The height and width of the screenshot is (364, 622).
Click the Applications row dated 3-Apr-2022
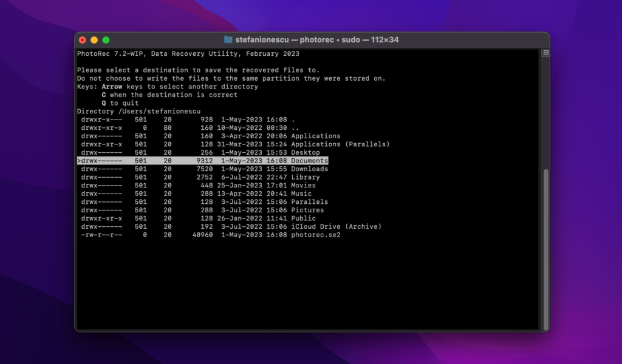[x=211, y=136]
